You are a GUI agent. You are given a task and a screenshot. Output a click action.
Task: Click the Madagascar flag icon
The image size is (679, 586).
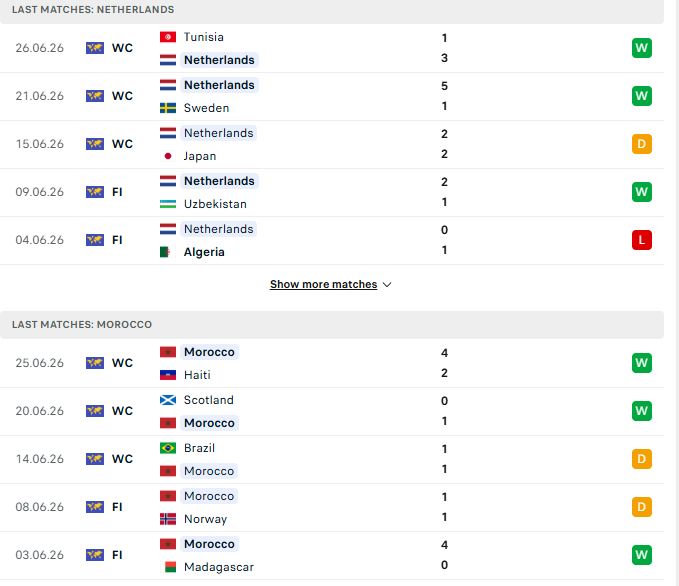(x=170, y=567)
